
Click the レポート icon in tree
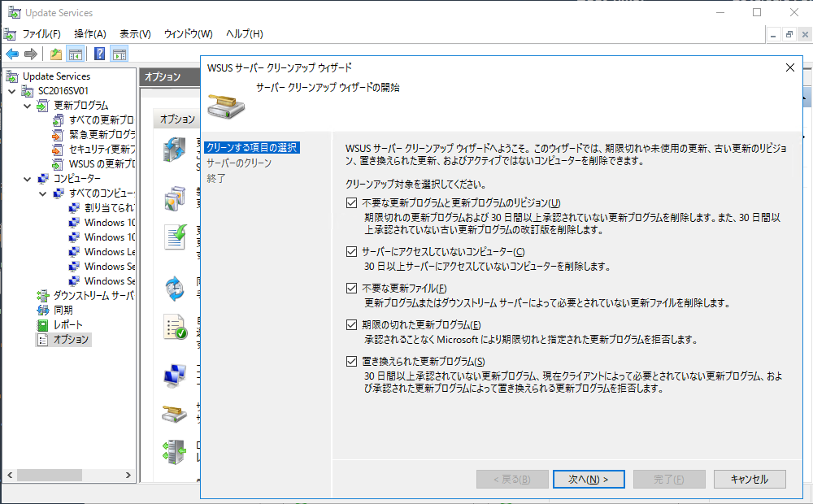[x=43, y=325]
